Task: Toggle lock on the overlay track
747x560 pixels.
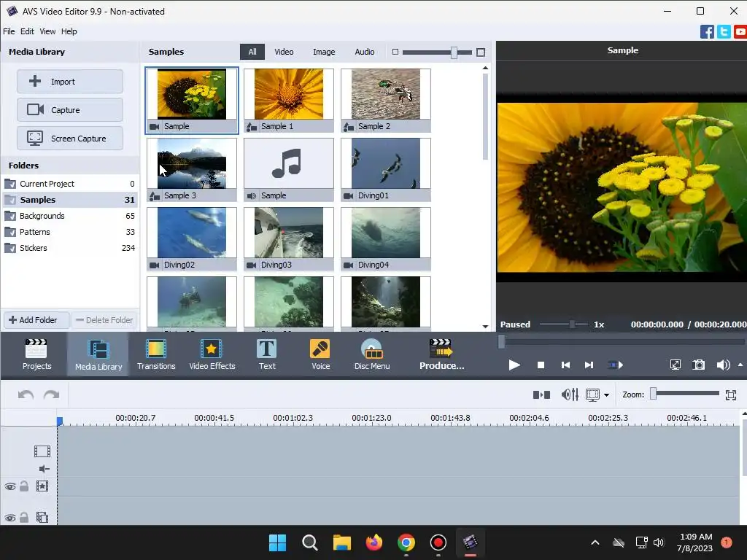Action: click(x=24, y=517)
